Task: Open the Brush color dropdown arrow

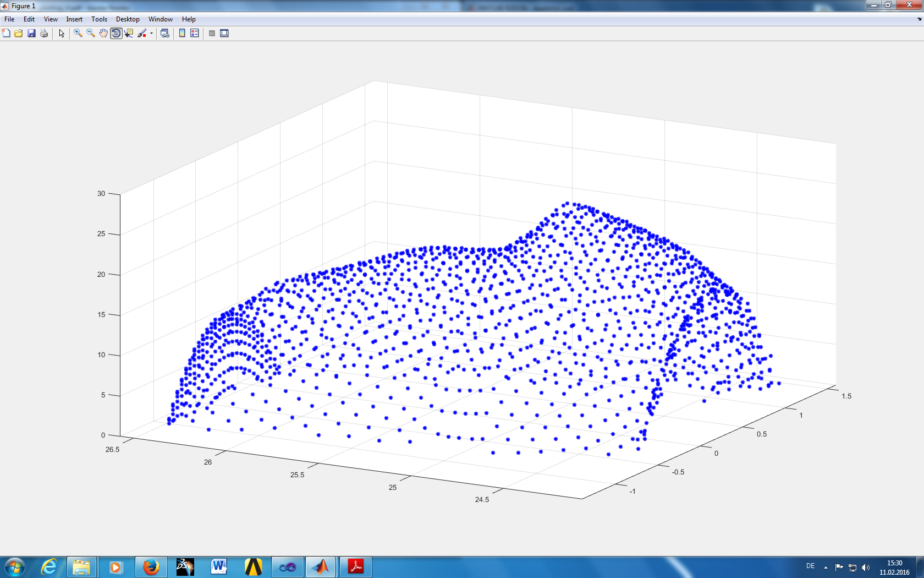Action: pos(151,34)
